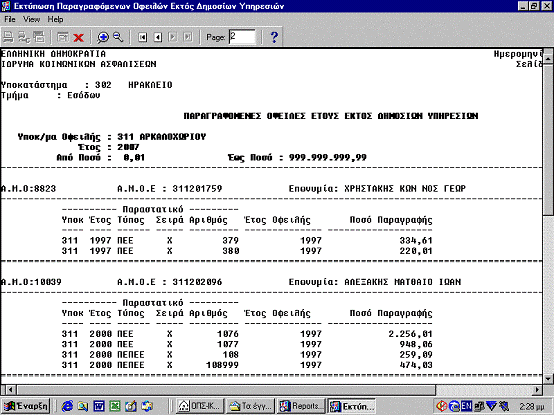The image size is (554, 415).
Task: Open help with the question mark icon
Action: click(x=274, y=37)
